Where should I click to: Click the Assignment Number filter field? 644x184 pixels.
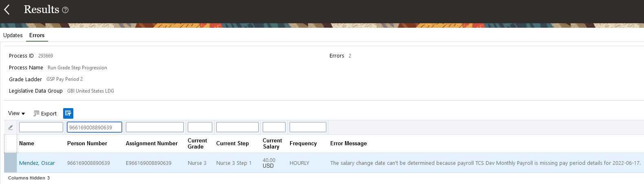click(x=155, y=127)
